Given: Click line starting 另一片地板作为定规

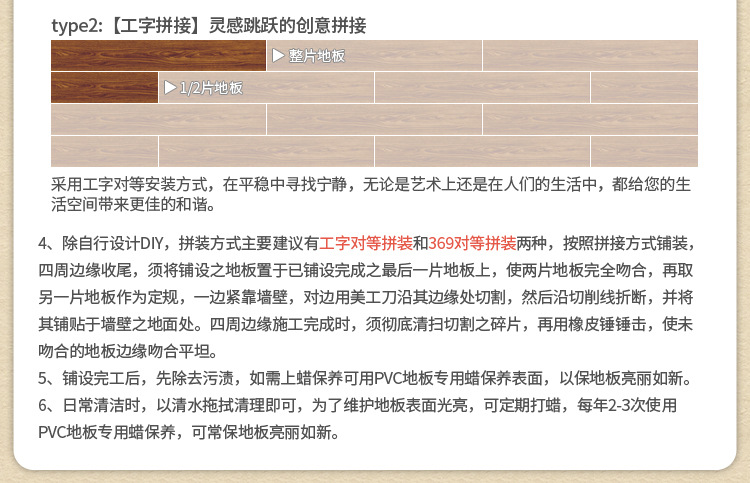Looking at the screenshot, I should (366, 297).
